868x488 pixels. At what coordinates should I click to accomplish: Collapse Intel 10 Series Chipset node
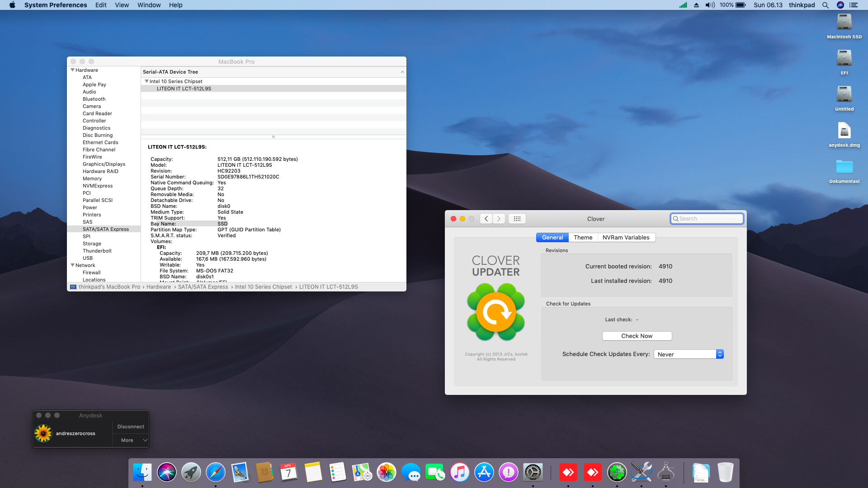pyautogui.click(x=146, y=81)
